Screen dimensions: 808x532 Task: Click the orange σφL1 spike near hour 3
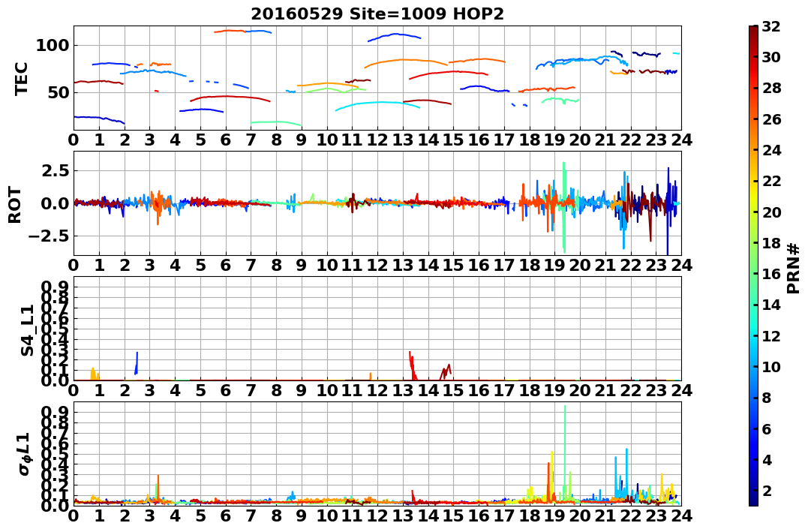158,487
